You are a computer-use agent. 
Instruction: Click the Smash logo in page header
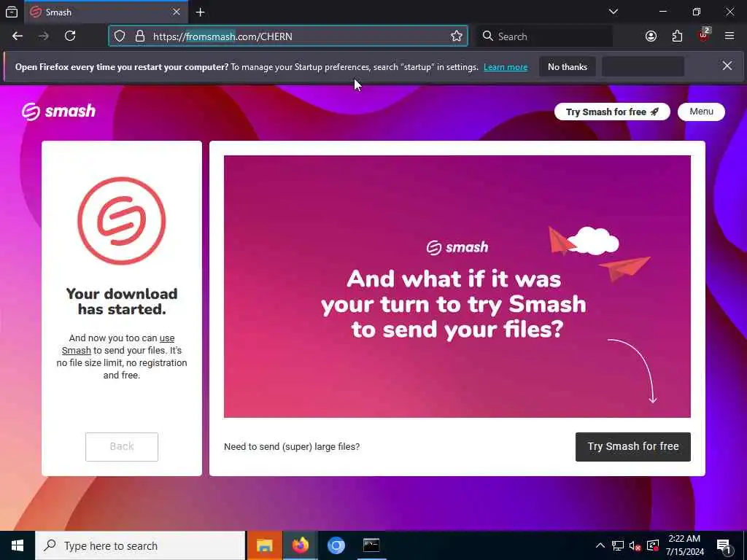point(58,112)
